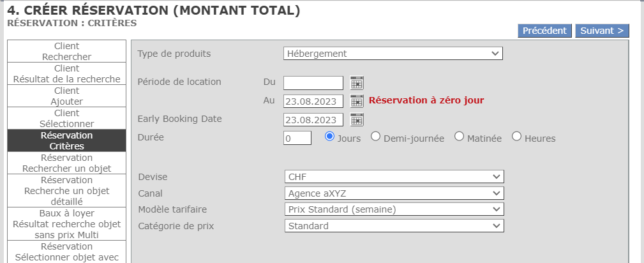Click the Au end date field
644x263 pixels.
click(313, 101)
